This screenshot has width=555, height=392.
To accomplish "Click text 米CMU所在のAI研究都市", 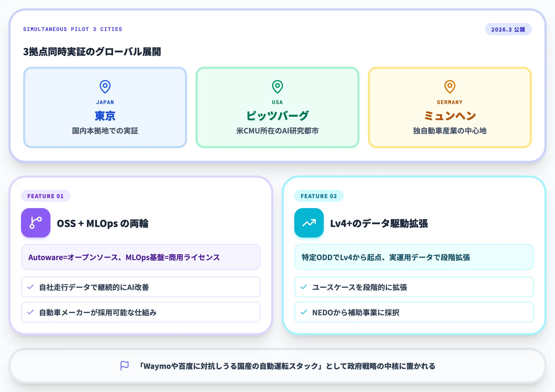I will point(277,131).
